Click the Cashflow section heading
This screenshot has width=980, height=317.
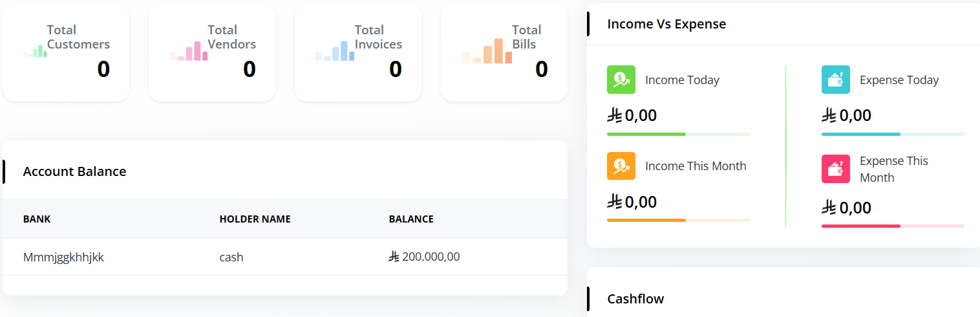pyautogui.click(x=635, y=298)
